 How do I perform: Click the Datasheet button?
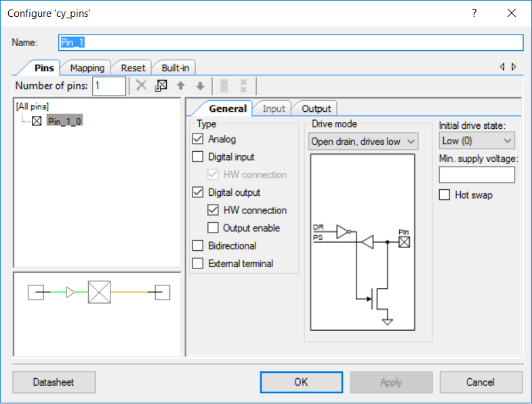(x=54, y=382)
